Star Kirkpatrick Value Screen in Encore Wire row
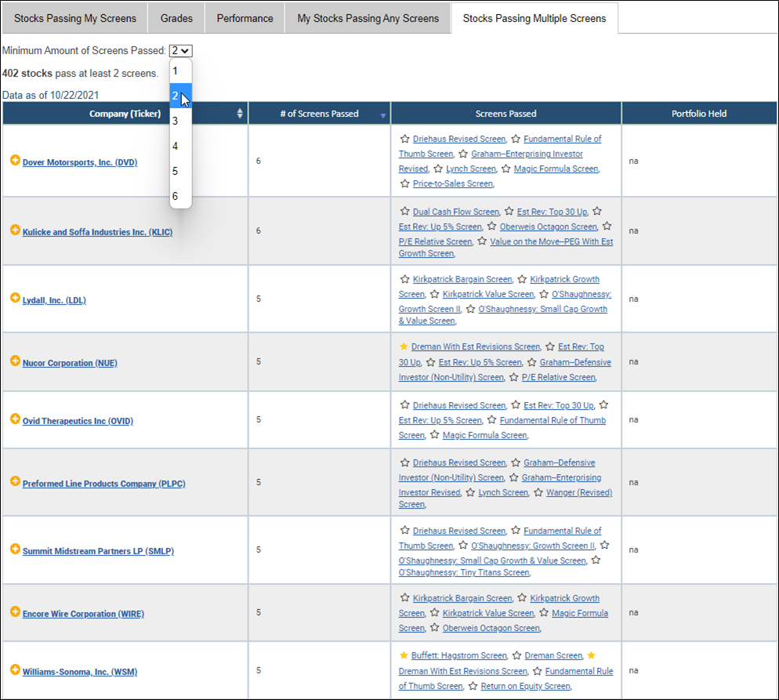Viewport: 779px width, 700px height. point(435,612)
